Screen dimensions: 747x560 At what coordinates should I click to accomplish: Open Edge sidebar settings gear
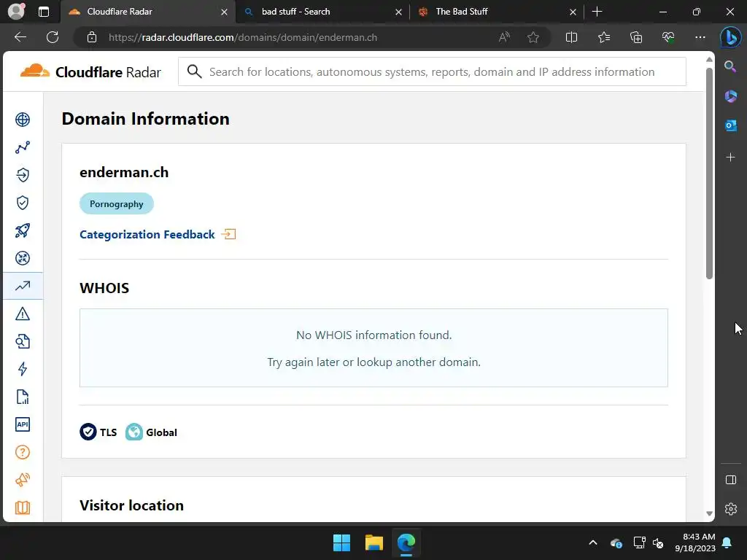(731, 508)
